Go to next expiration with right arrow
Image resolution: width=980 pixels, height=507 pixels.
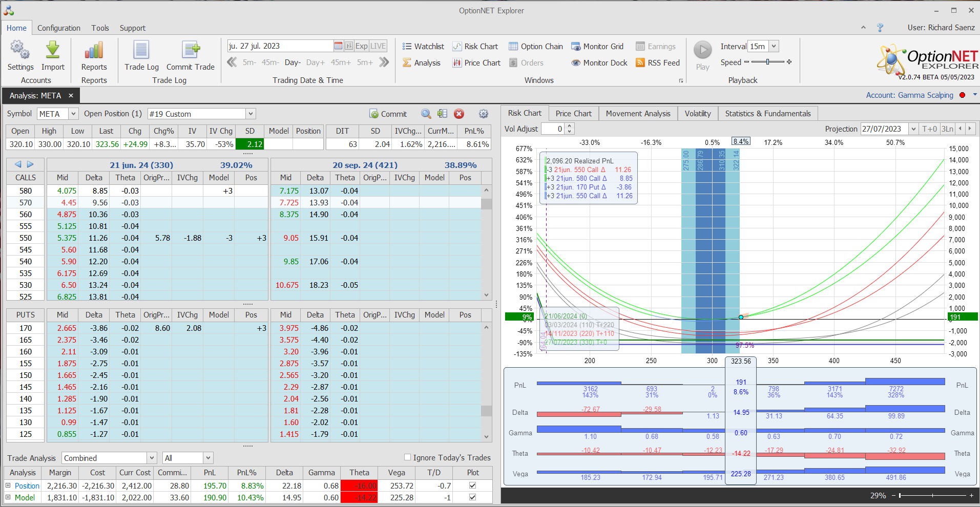30,164
